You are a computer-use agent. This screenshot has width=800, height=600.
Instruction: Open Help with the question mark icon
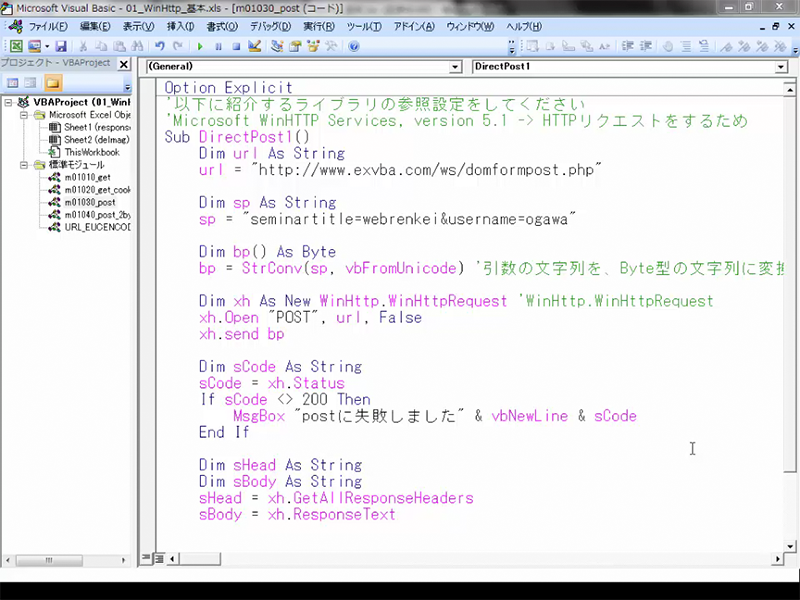354,46
